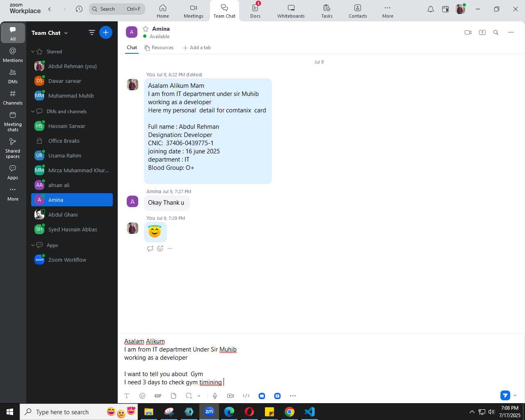Open Shared spaces in sidebar
Screen dimensions: 525x420
point(13,148)
